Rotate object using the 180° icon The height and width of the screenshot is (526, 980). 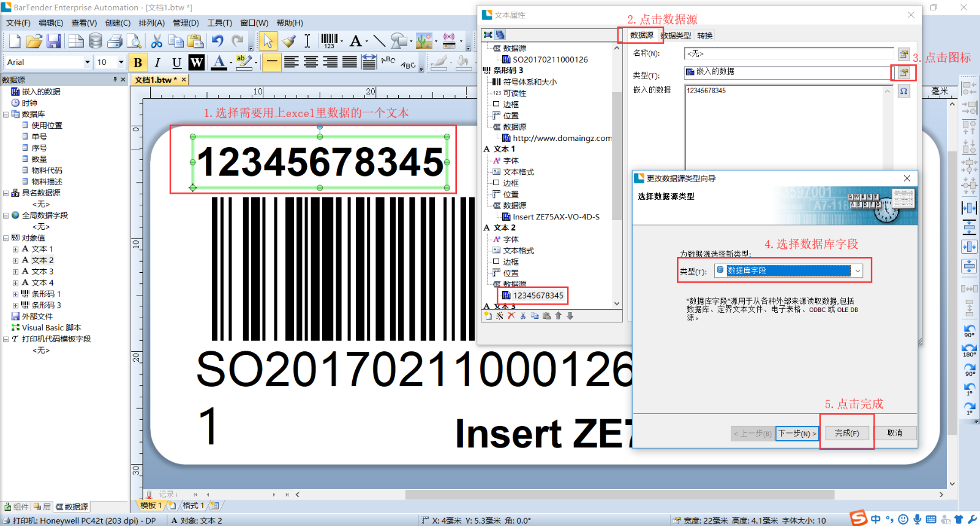pyautogui.click(x=969, y=350)
